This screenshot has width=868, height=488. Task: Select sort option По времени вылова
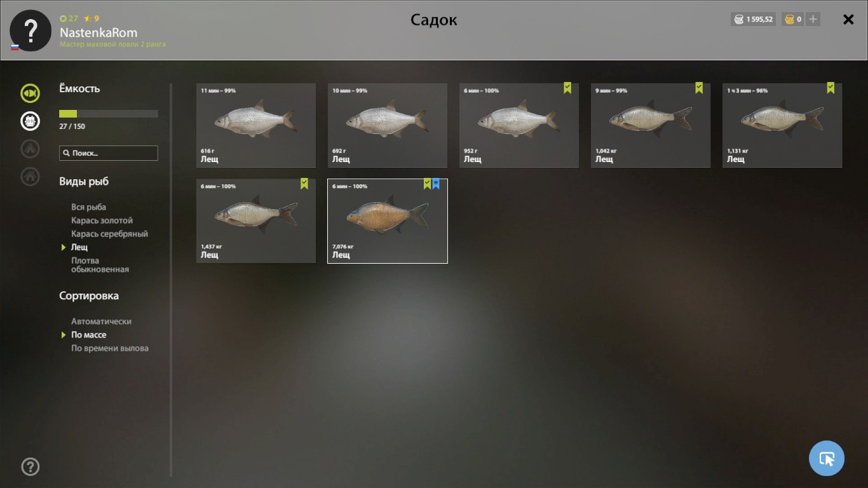tap(110, 348)
